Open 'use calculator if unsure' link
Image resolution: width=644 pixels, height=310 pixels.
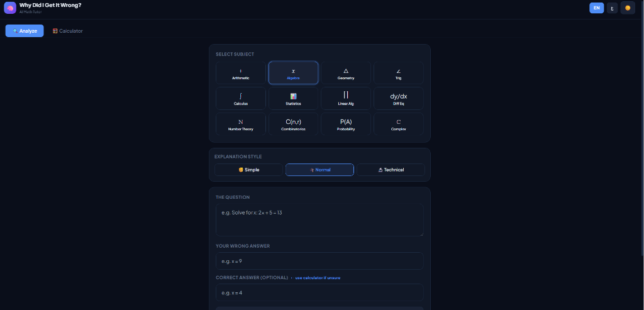click(x=318, y=277)
